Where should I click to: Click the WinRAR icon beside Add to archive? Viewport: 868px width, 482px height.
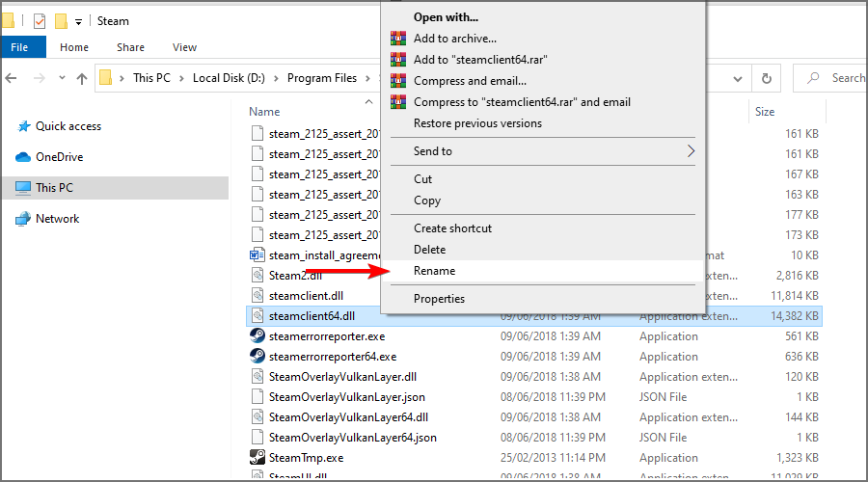tap(398, 39)
